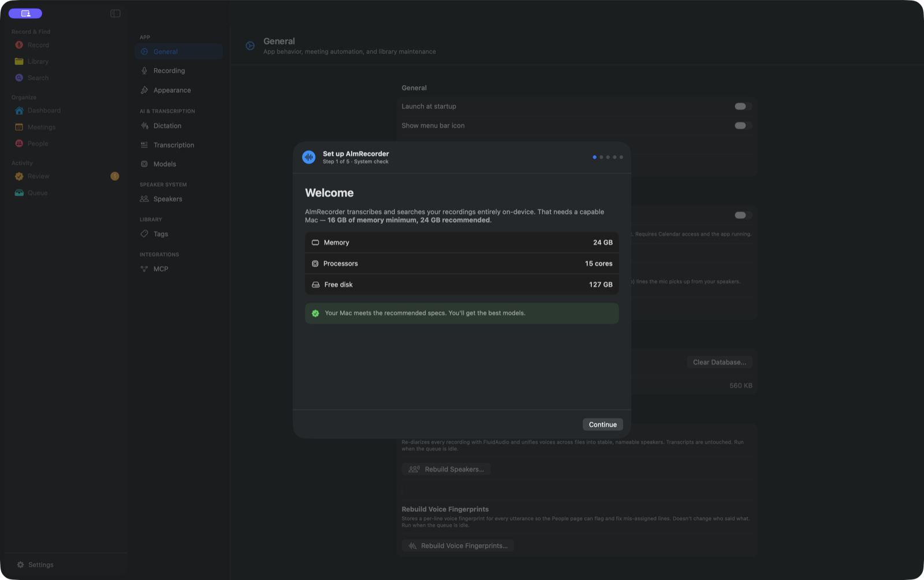Go to Queue in the sidebar
The height and width of the screenshot is (580, 924).
[x=65, y=193]
